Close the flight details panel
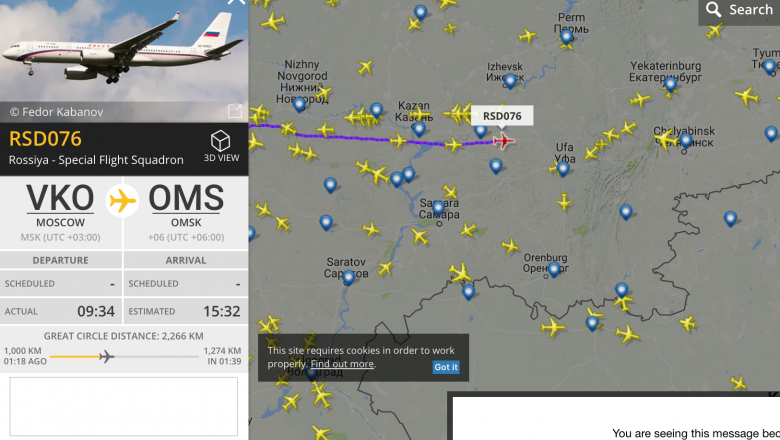 [x=236, y=2]
